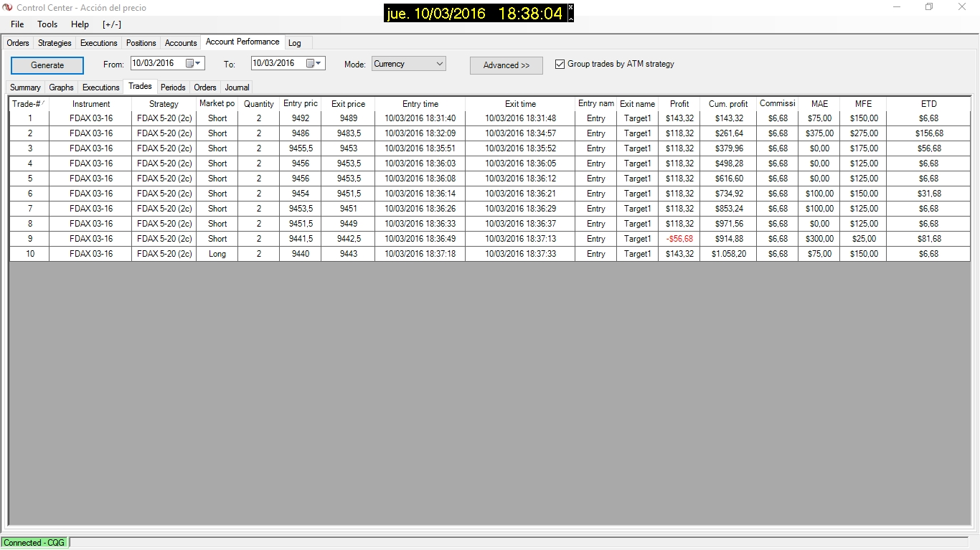The height and width of the screenshot is (550, 980).
Task: Open the File menu
Action: coord(17,24)
